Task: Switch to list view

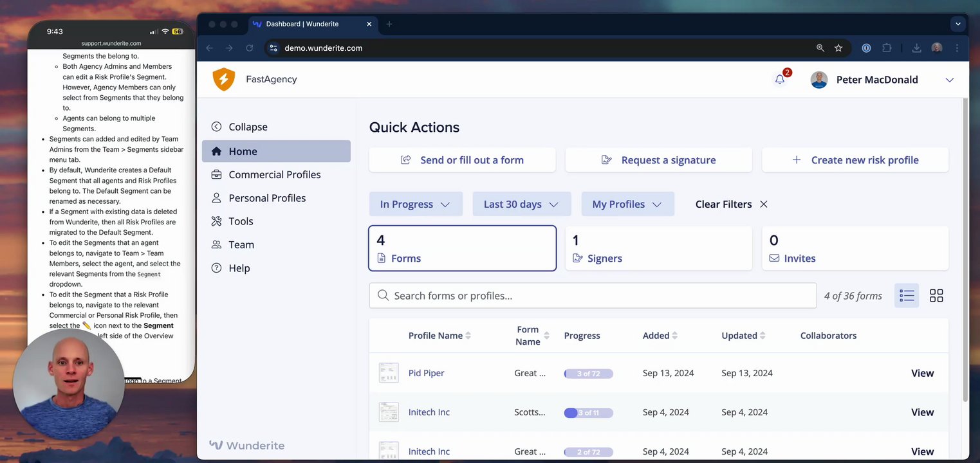Action: pos(907,296)
